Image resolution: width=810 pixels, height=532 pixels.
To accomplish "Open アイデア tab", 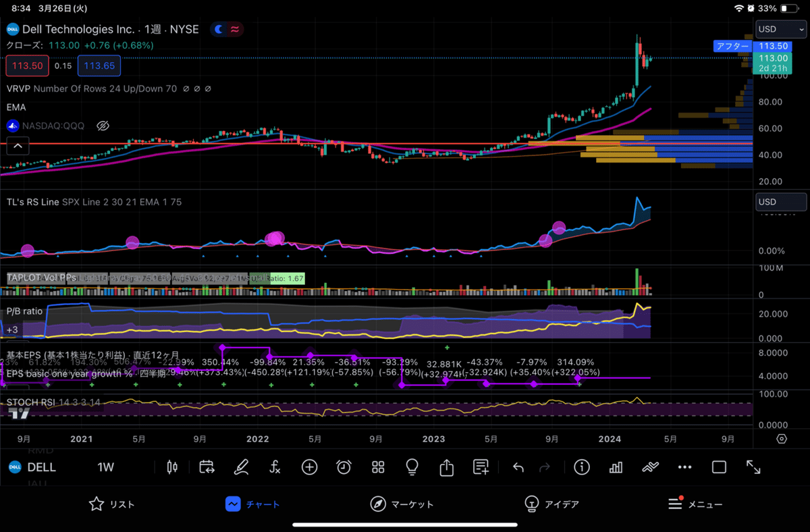I will [x=551, y=504].
